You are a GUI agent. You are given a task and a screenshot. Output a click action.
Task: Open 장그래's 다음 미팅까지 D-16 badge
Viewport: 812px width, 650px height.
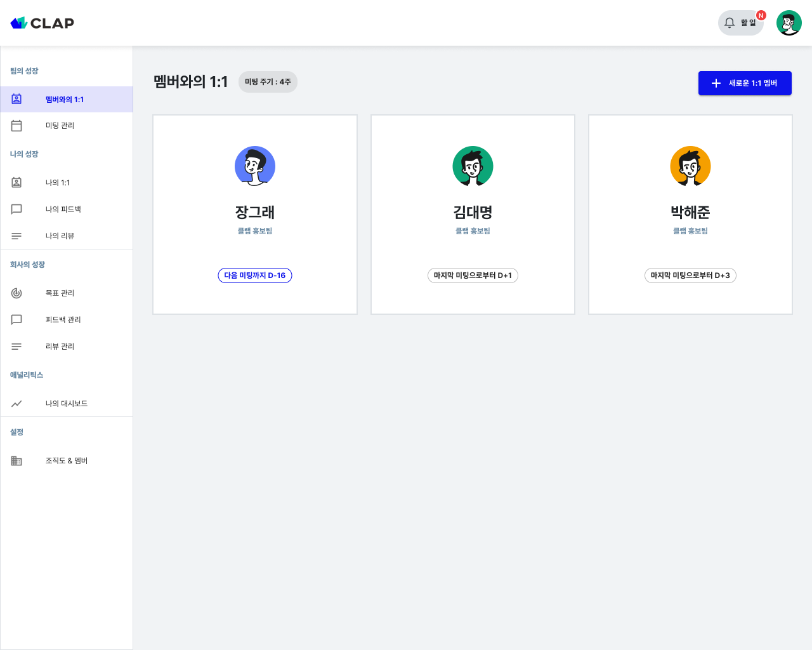click(255, 275)
